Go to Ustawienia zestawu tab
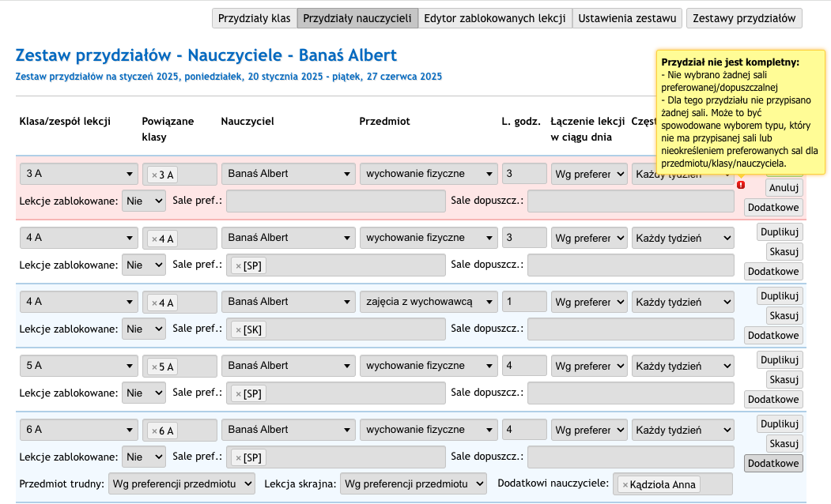The width and height of the screenshot is (831, 504). 627,18
